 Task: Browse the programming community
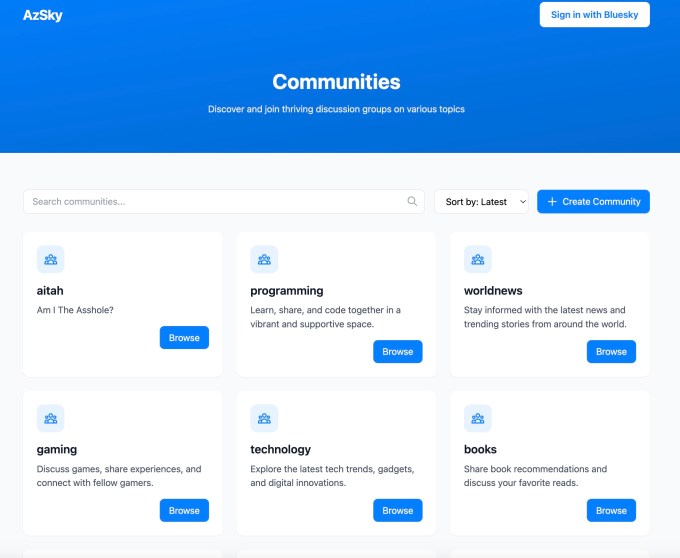[x=398, y=352]
